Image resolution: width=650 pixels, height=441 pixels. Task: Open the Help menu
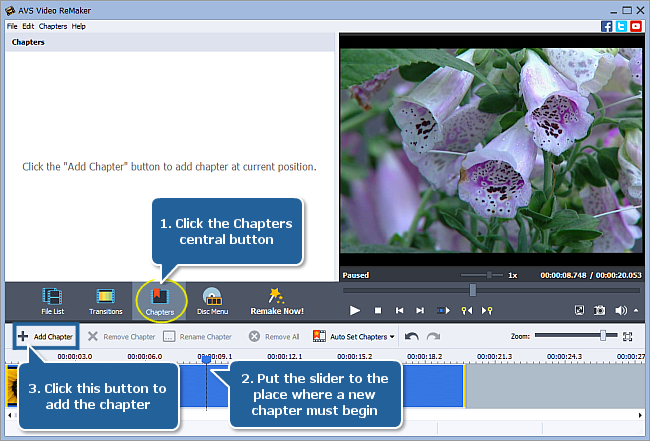click(x=78, y=26)
